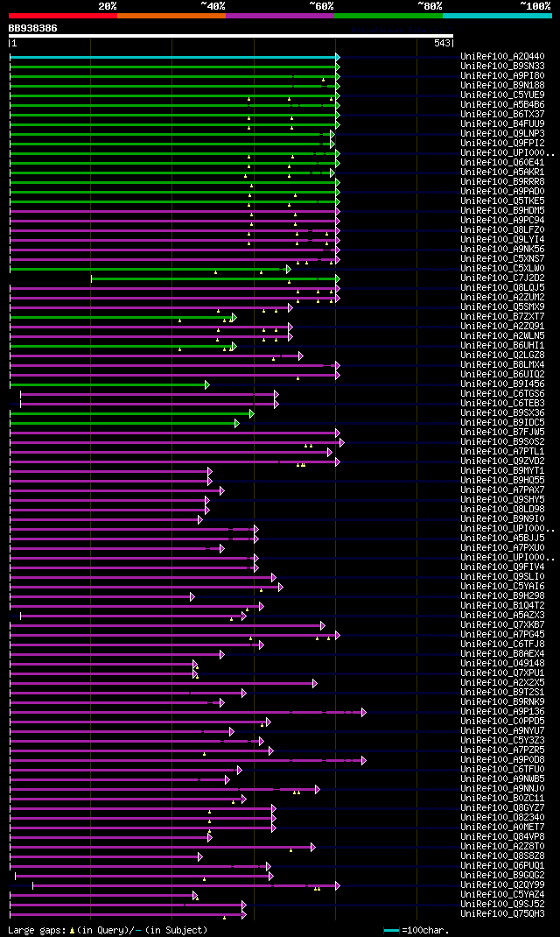The height and width of the screenshot is (937, 560).
Task: Click the UniRef100_Q75QH3 hit name
Action: (x=502, y=914)
